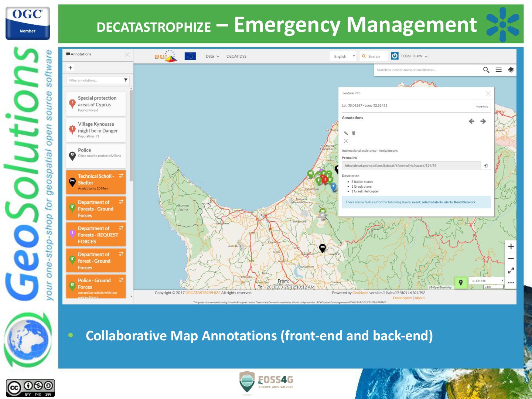Click the OGC Member logo
532x399 pixels.
coord(28,23)
